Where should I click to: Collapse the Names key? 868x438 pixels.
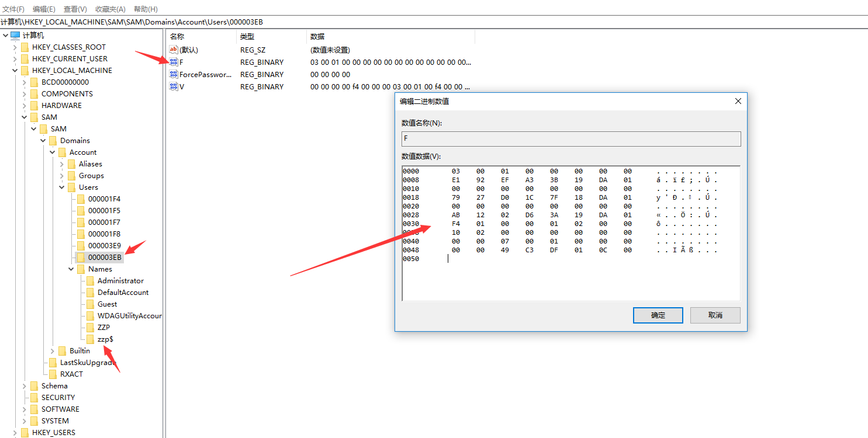coord(71,269)
